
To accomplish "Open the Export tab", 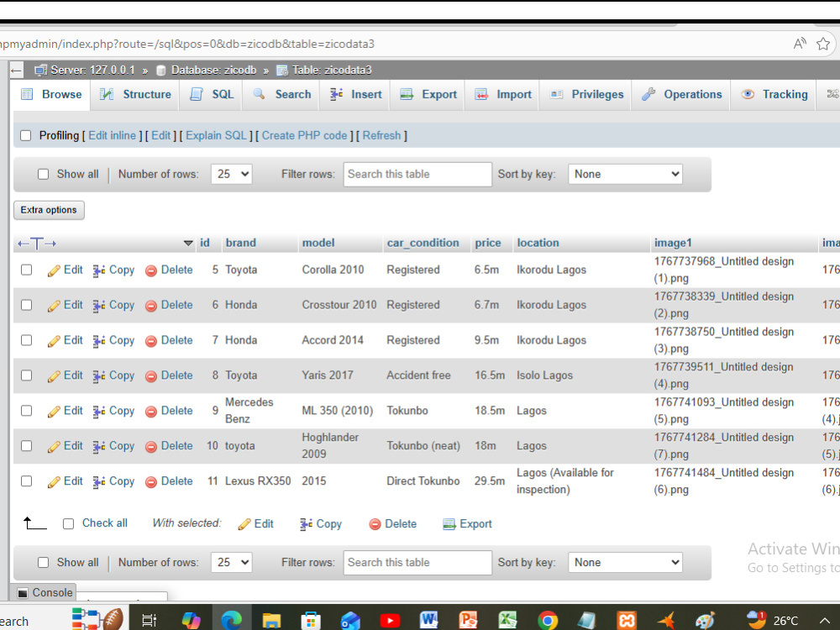I will [428, 94].
